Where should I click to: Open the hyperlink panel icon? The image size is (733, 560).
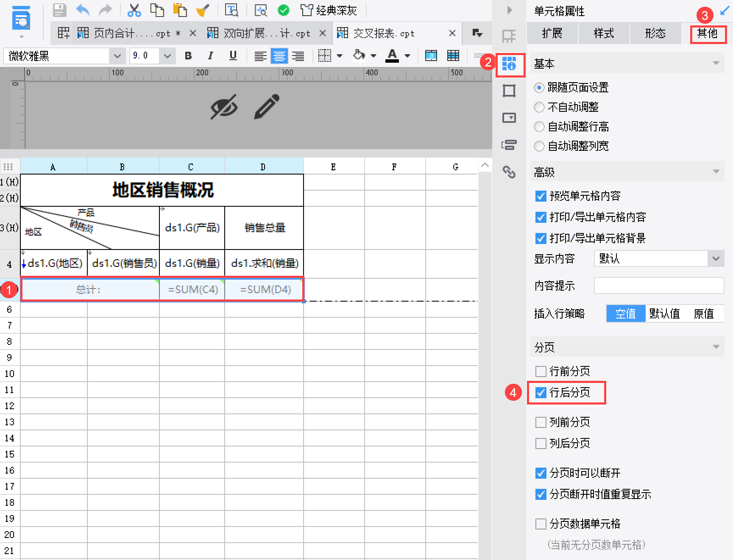[509, 172]
